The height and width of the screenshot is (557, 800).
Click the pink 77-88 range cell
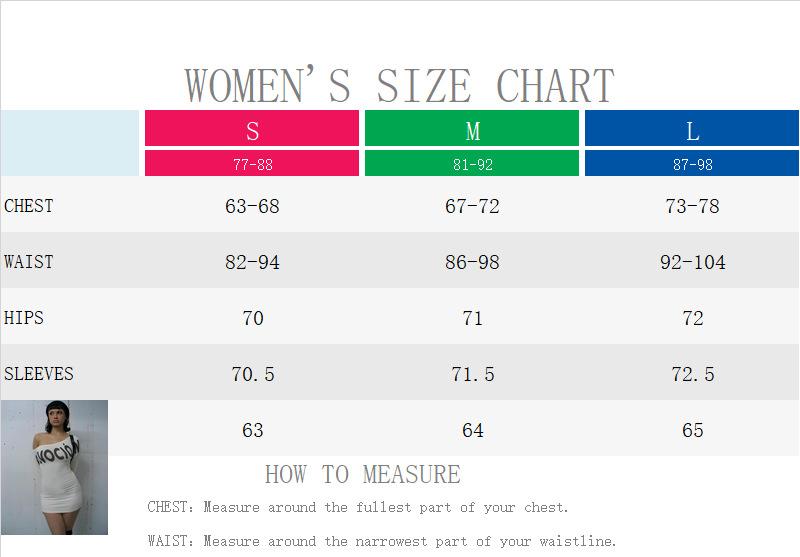[x=252, y=164]
